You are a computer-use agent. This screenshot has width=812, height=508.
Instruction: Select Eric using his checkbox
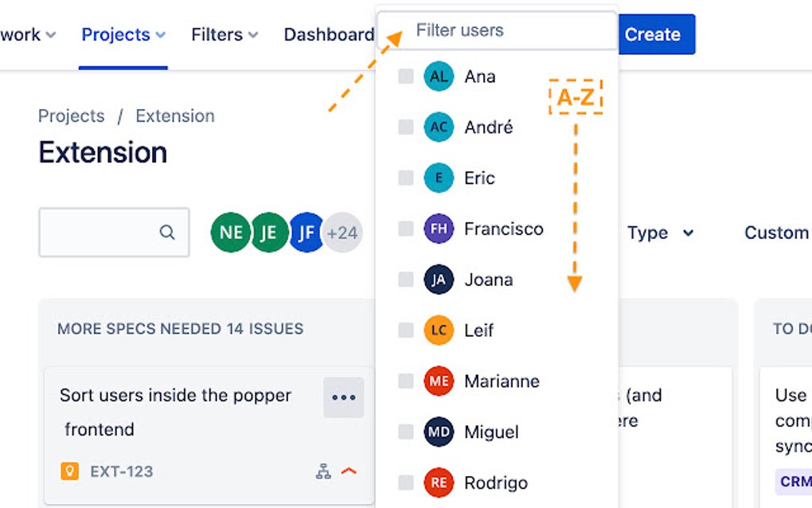pos(405,178)
